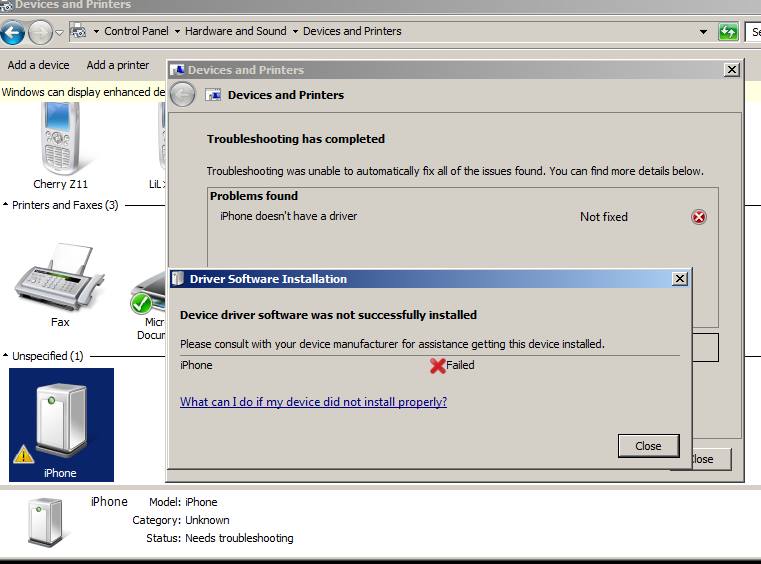Click the troubleshooter's greyed back arrow
The image size is (761, 564).
click(183, 95)
